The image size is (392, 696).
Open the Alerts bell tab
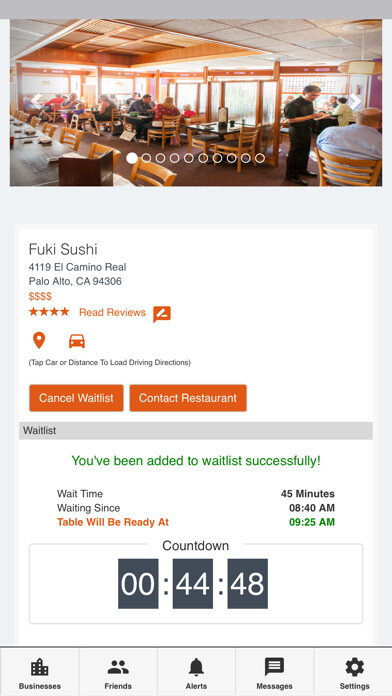coord(196,672)
